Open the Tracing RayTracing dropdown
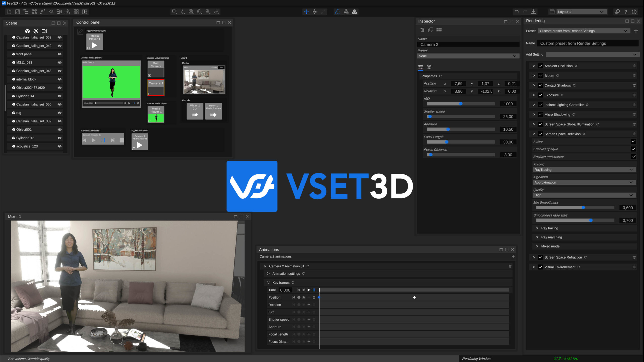The image size is (644, 362). 584,170
